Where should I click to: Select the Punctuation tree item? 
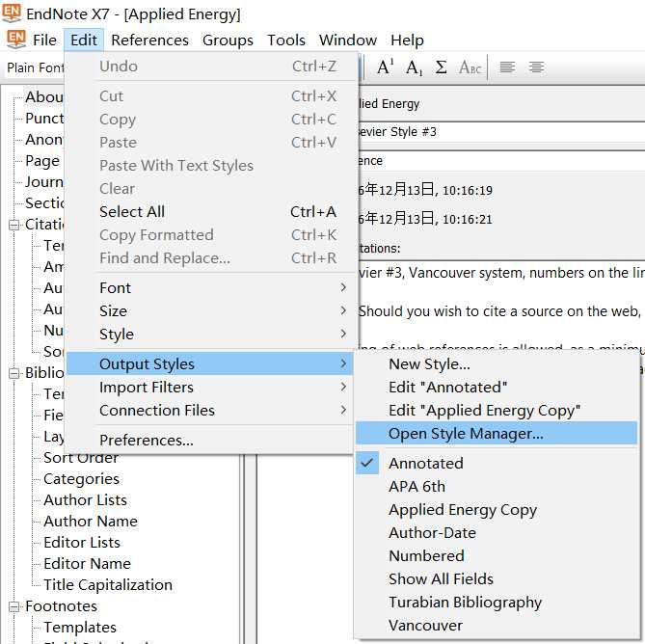pos(44,119)
